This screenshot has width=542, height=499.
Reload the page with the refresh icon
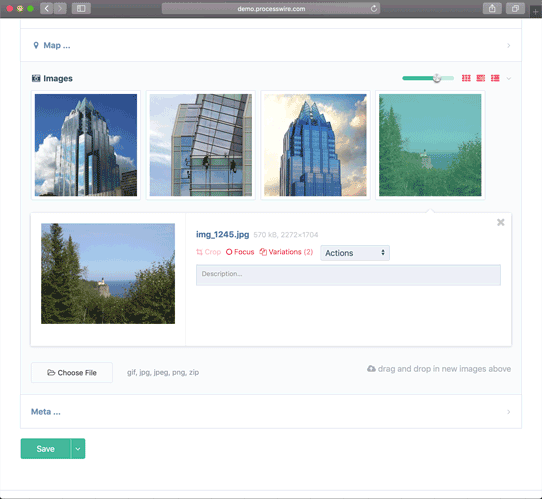(x=374, y=9)
